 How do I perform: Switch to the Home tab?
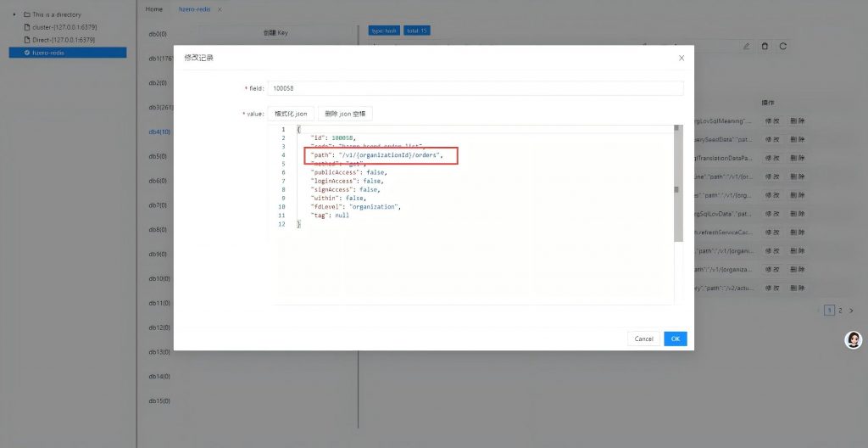click(154, 9)
